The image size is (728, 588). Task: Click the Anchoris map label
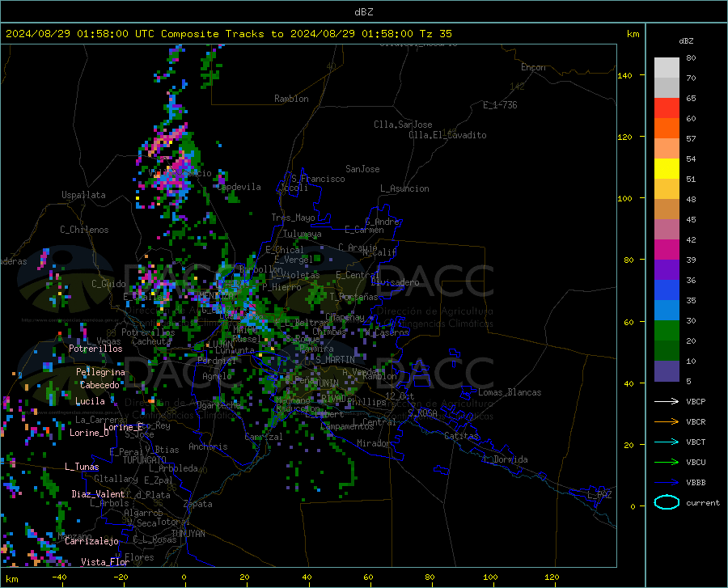tap(208, 446)
